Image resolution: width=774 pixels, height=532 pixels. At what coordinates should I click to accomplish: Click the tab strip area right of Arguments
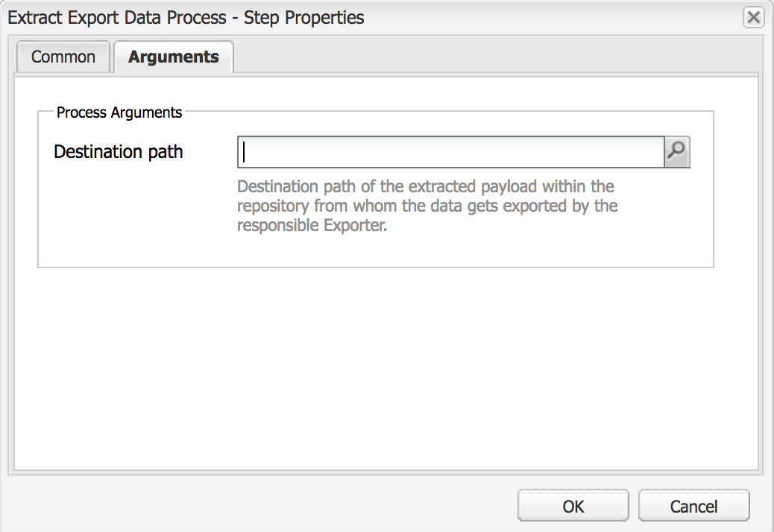494,55
